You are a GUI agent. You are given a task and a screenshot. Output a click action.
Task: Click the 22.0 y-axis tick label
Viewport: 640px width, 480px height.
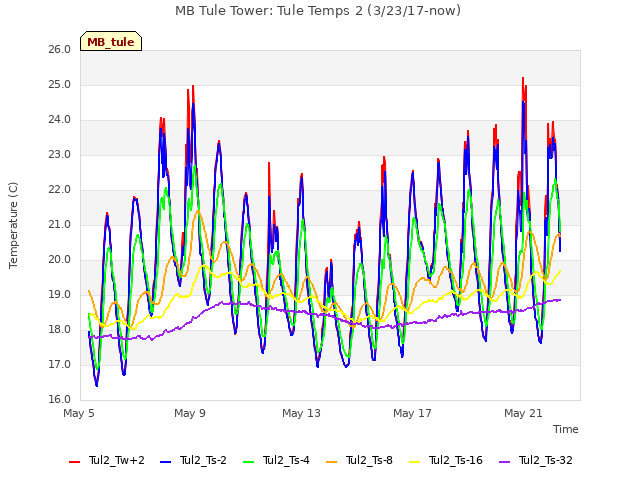point(60,190)
